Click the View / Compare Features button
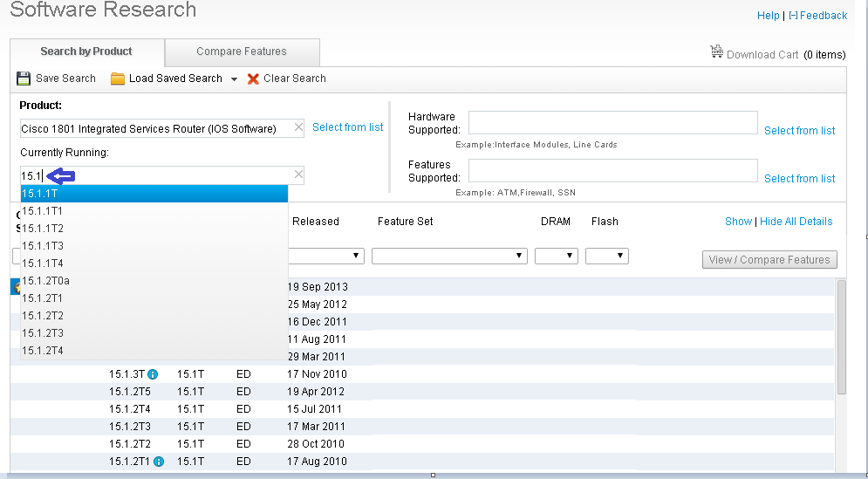 (769, 260)
